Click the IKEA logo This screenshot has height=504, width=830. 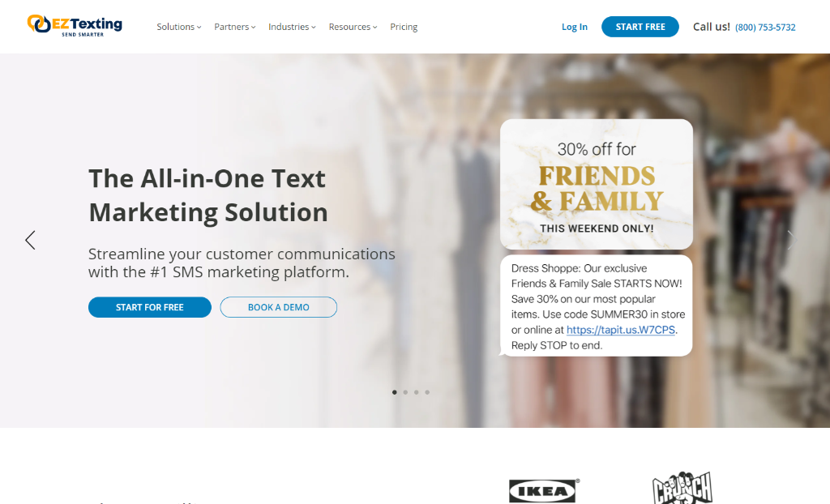[544, 491]
